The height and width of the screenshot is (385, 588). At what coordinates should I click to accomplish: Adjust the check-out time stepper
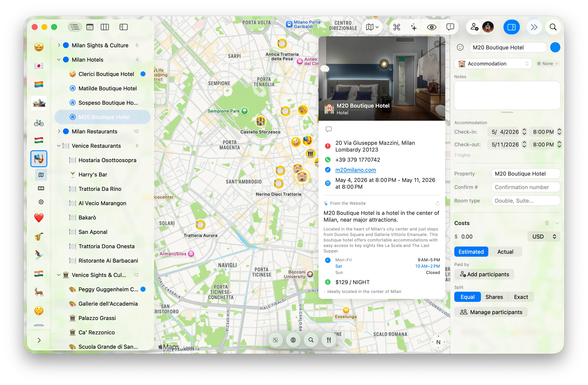click(559, 144)
